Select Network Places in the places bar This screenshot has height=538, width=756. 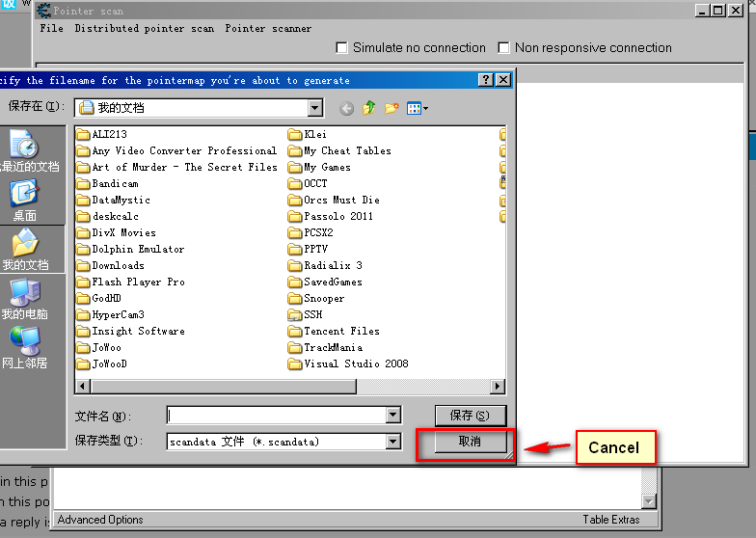(x=24, y=348)
